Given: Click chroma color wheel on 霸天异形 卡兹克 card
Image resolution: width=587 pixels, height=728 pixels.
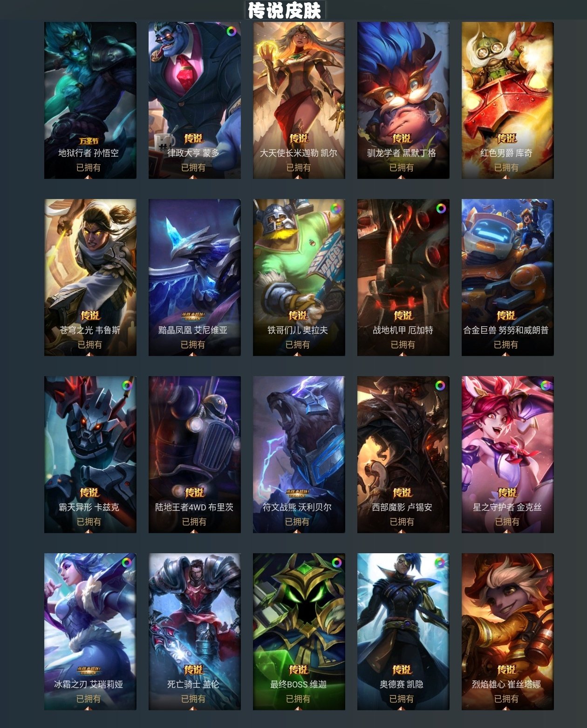Looking at the screenshot, I should (127, 385).
